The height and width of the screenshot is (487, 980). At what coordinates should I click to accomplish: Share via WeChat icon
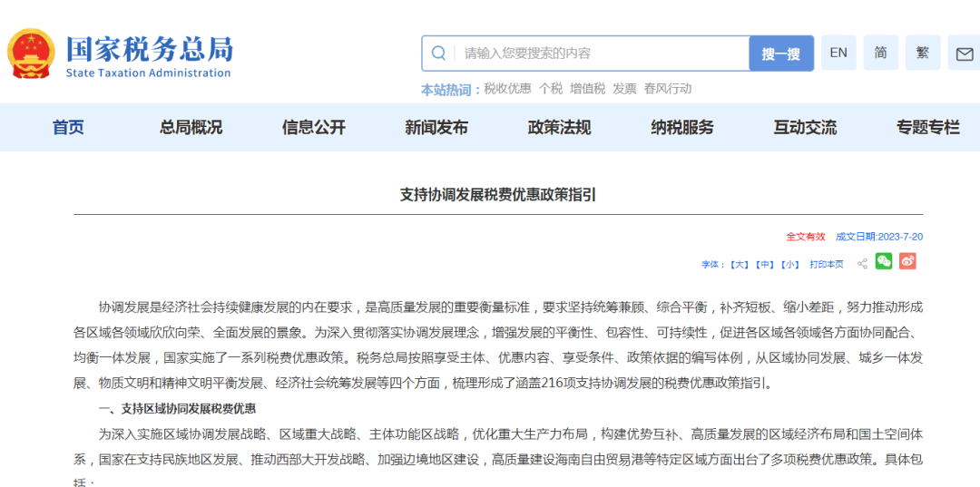pos(884,261)
